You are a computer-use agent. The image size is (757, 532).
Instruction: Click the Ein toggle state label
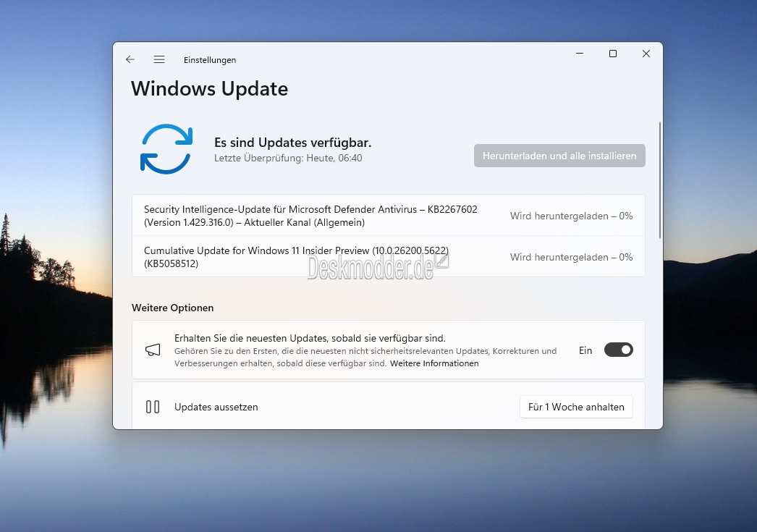(x=585, y=350)
